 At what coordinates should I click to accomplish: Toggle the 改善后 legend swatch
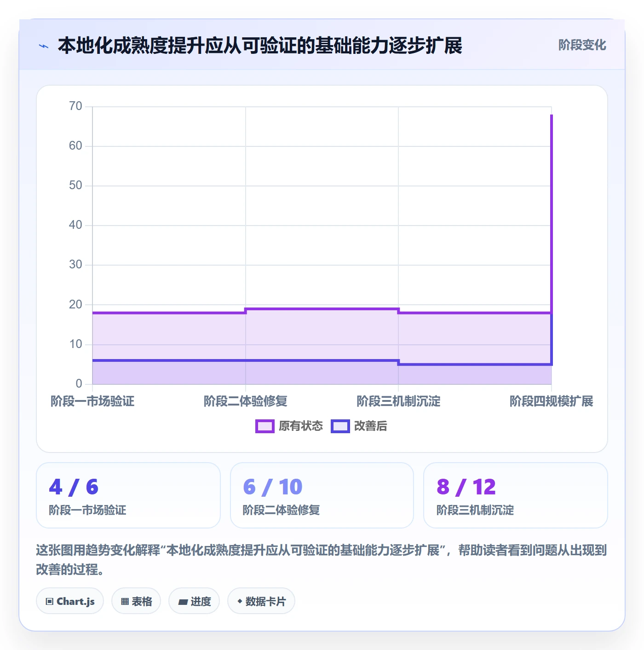(340, 426)
